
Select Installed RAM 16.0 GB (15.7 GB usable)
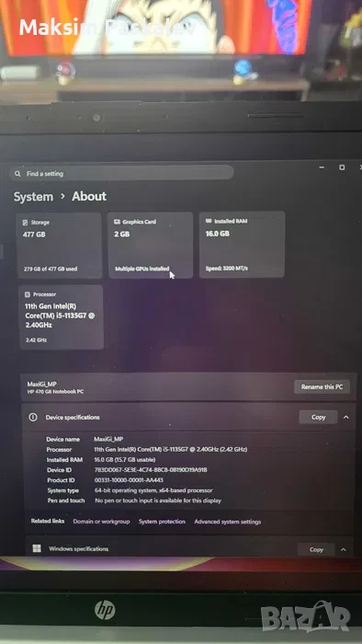125,460
